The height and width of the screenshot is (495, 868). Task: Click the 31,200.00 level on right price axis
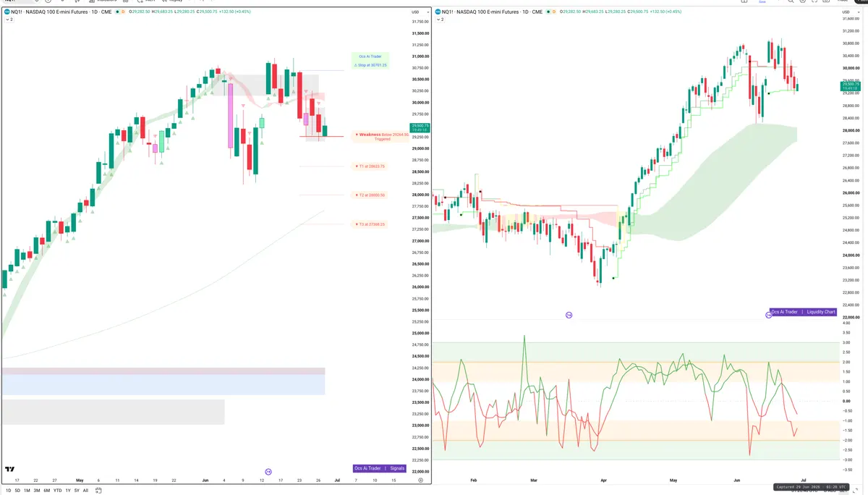850,30
